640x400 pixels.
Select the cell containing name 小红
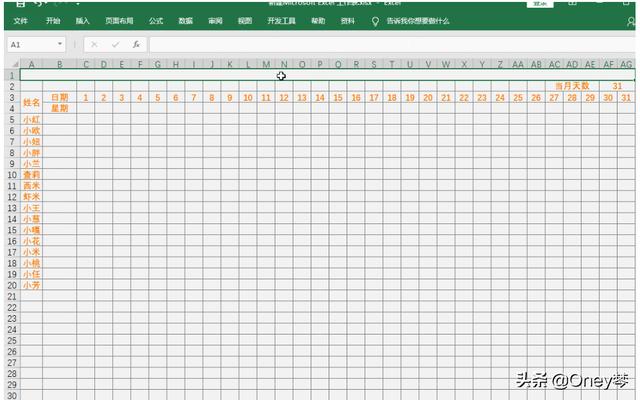point(31,120)
